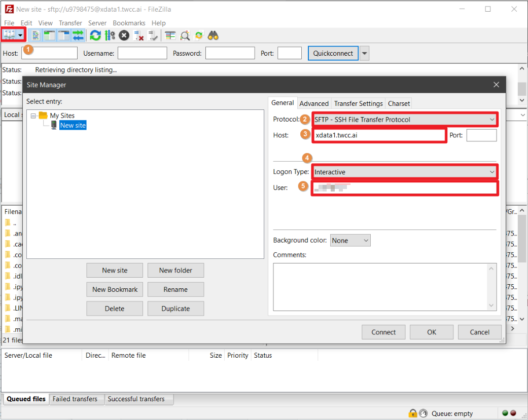This screenshot has width=528, height=420.
Task: Open the Background color dropdown
Action: (x=350, y=241)
